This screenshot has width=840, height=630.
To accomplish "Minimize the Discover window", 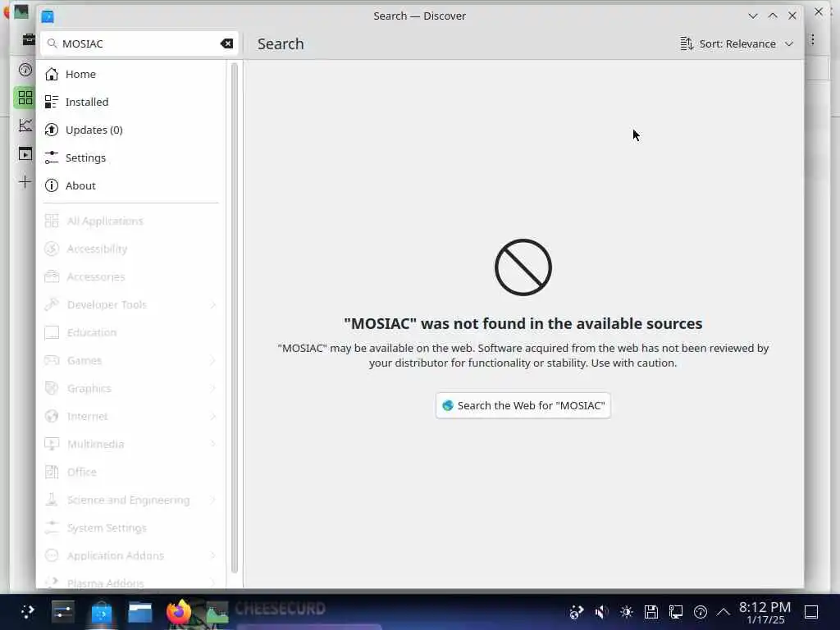I will 753,16.
